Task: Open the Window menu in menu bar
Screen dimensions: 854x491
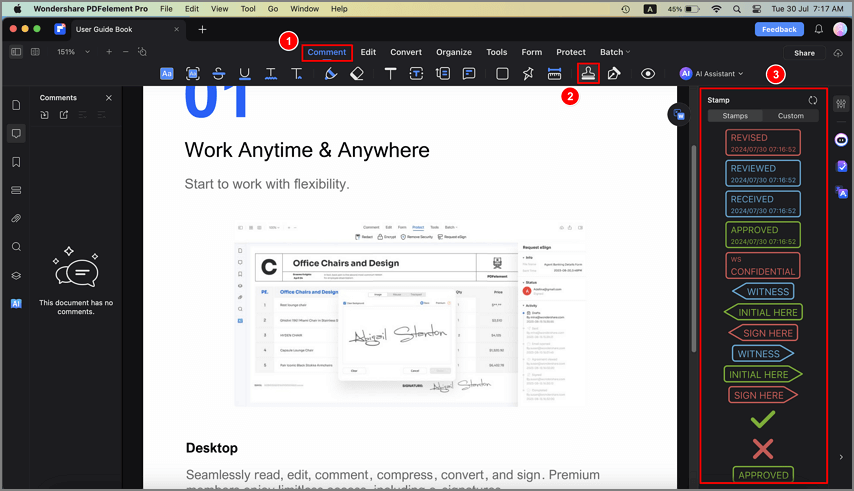Action: (304, 9)
